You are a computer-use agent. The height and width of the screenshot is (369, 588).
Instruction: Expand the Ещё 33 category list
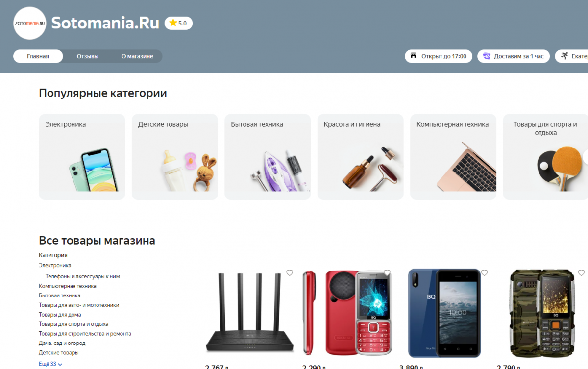[50, 364]
